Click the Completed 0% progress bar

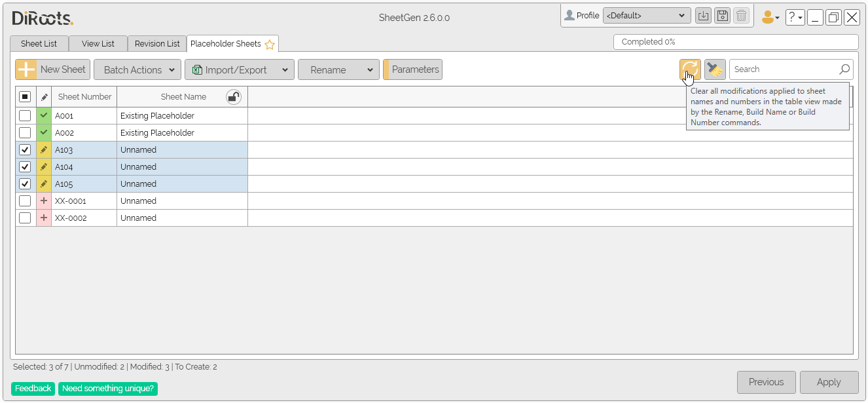point(735,42)
